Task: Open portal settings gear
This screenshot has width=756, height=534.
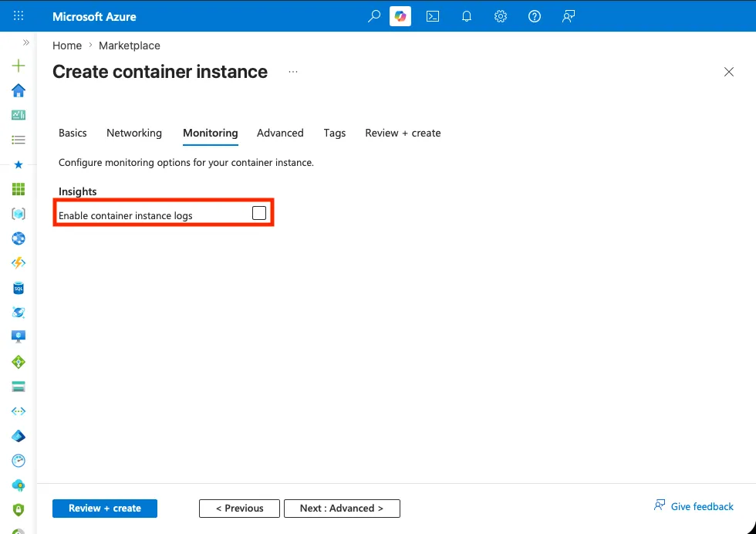Action: coord(501,16)
